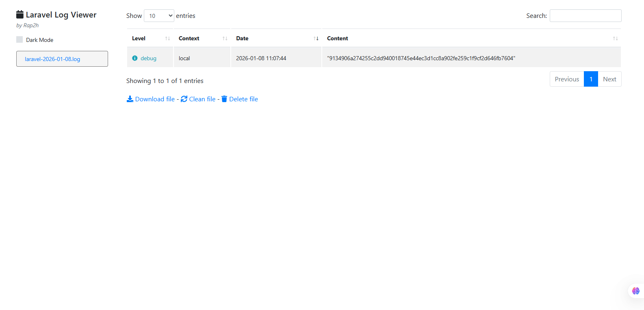This screenshot has height=310, width=644.
Task: Click the Delete file link text
Action: [x=243, y=99]
